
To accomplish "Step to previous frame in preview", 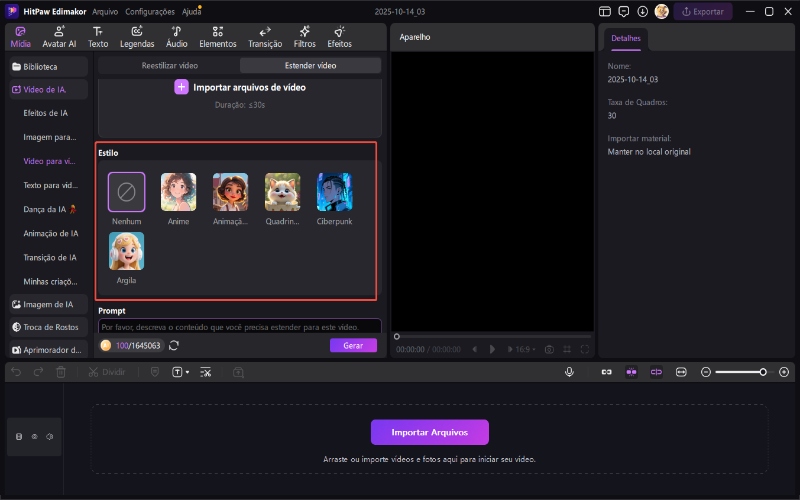I will 474,349.
